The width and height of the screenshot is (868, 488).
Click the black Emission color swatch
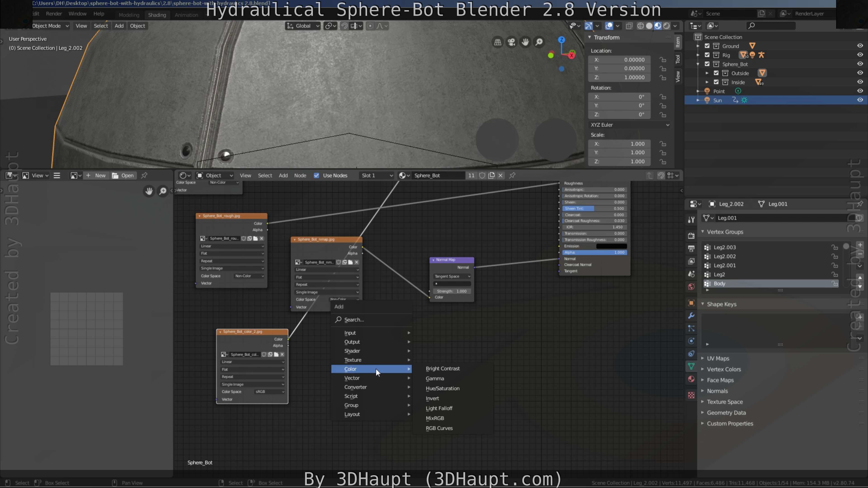click(611, 246)
